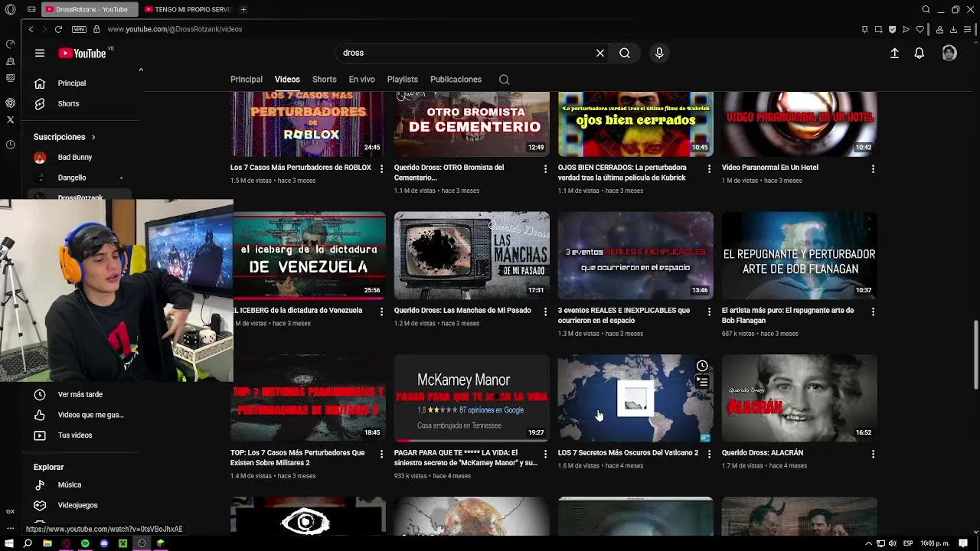Open the ALACRÁN video thumbnail
The image size is (980, 551).
[x=799, y=398]
